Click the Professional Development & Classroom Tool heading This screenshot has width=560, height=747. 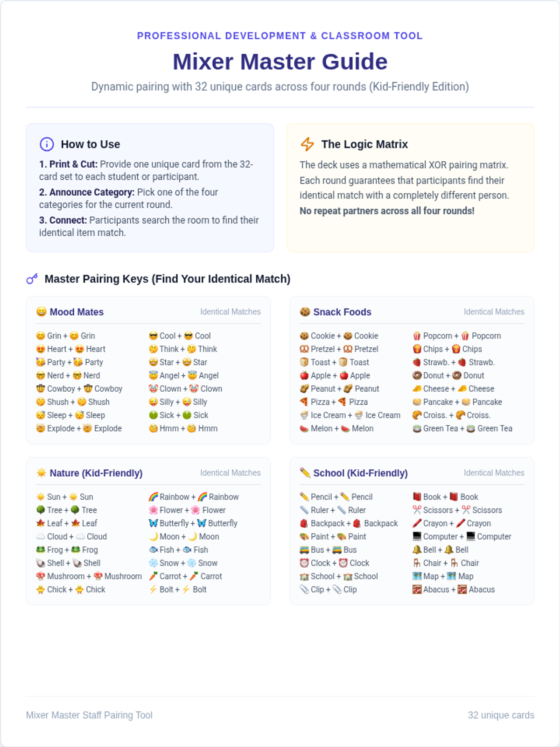coord(280,36)
